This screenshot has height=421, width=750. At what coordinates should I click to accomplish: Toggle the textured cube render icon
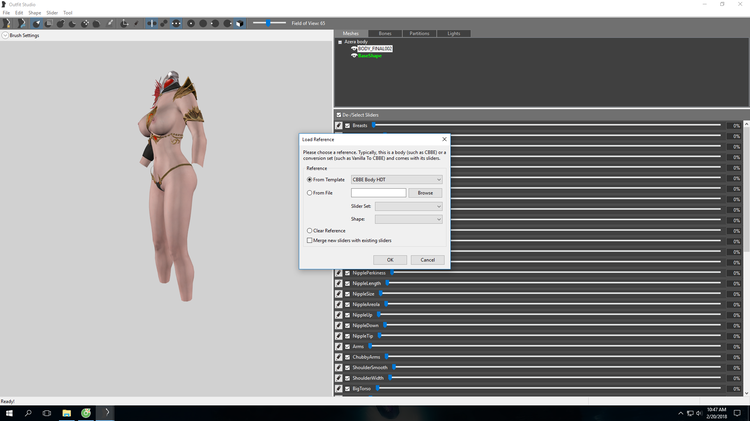[240, 23]
